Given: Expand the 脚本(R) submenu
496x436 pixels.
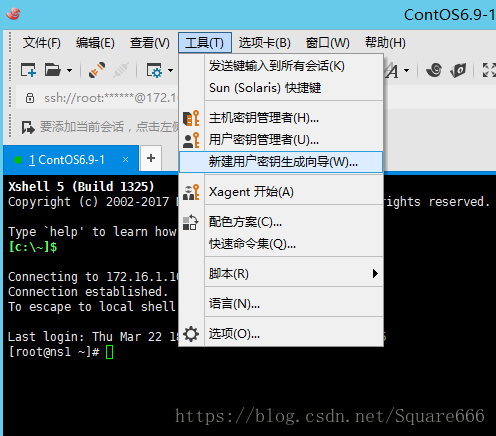Looking at the screenshot, I should pyautogui.click(x=281, y=274).
